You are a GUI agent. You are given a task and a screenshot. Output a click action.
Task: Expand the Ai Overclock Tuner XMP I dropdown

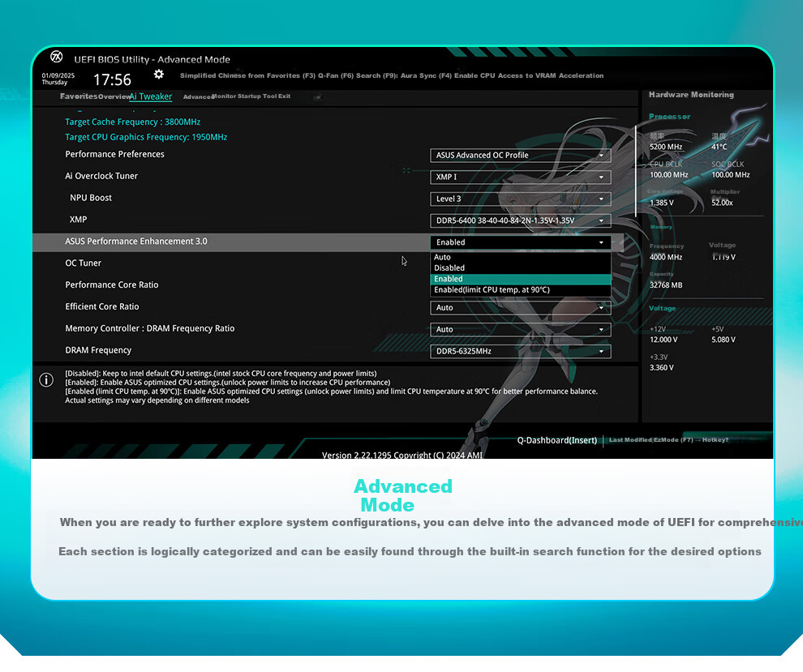pyautogui.click(x=520, y=177)
